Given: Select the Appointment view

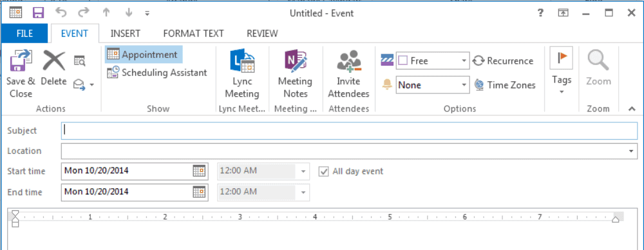Looking at the screenshot, I should coord(143,55).
